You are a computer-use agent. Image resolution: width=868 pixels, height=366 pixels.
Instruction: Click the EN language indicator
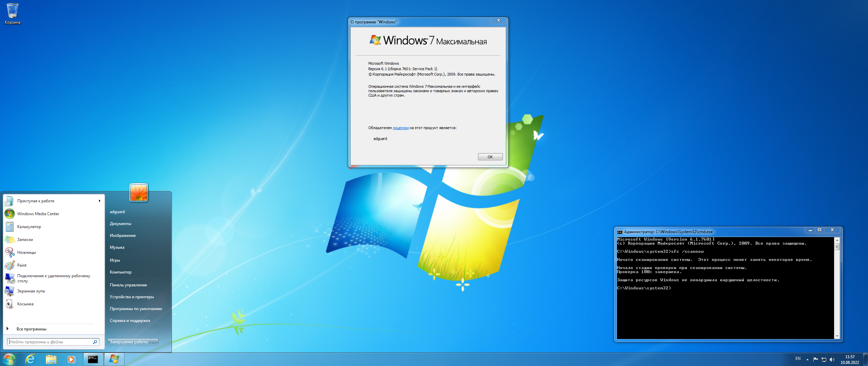click(798, 359)
